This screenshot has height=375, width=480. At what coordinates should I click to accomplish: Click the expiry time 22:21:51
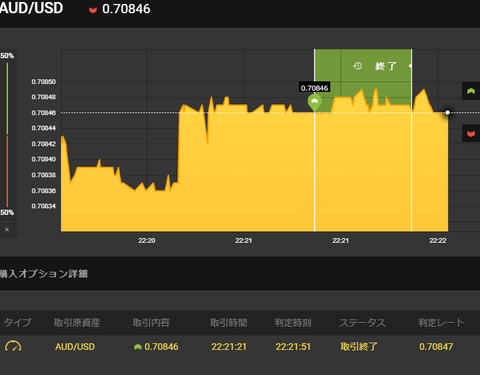pos(293,347)
